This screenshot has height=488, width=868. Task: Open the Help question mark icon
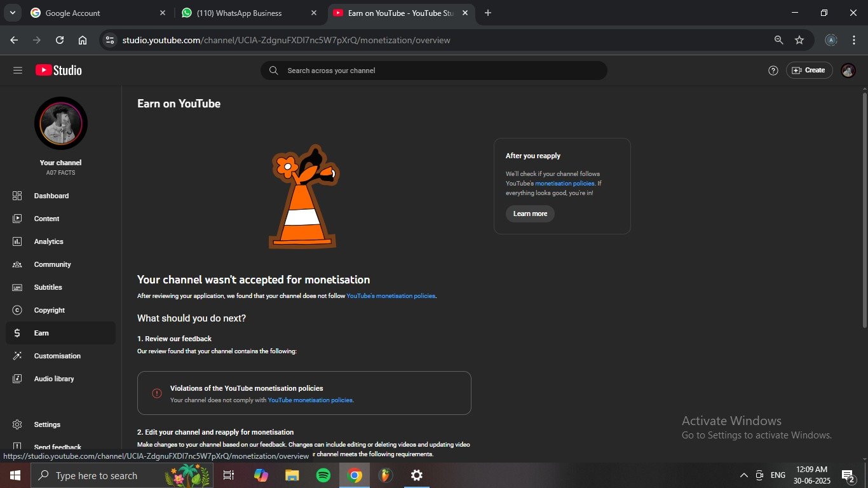[x=773, y=71]
